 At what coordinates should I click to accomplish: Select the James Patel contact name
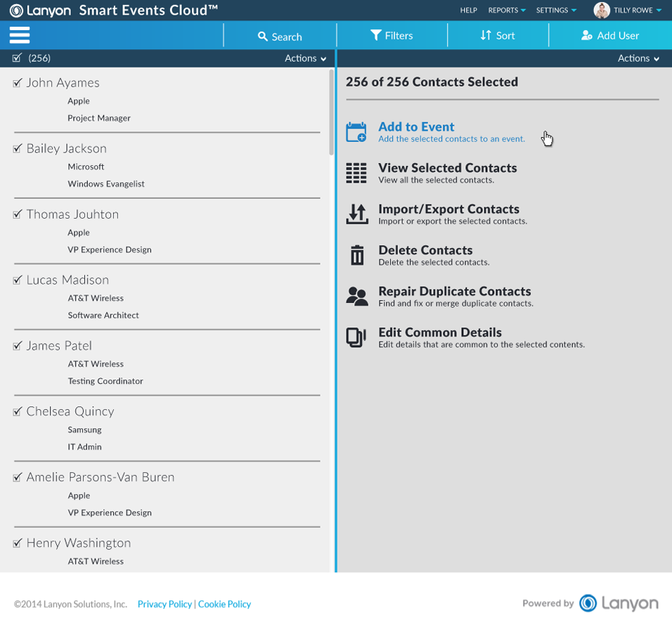(x=59, y=346)
